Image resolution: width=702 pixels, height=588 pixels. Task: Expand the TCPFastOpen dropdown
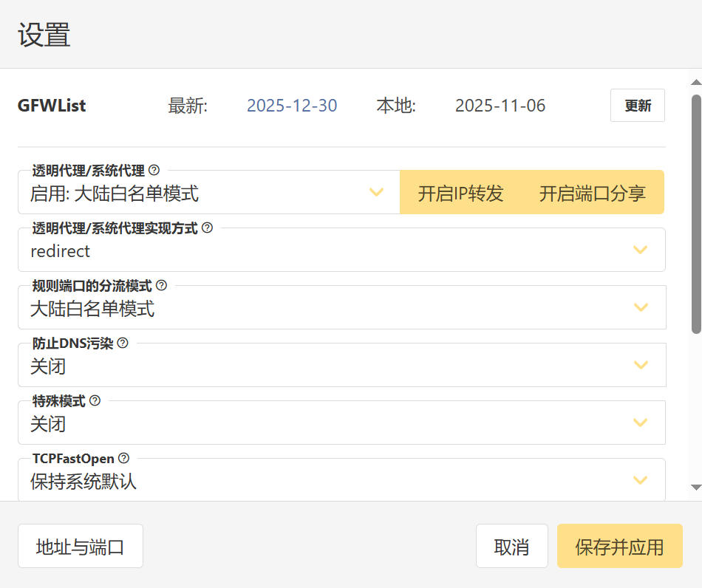pos(341,482)
